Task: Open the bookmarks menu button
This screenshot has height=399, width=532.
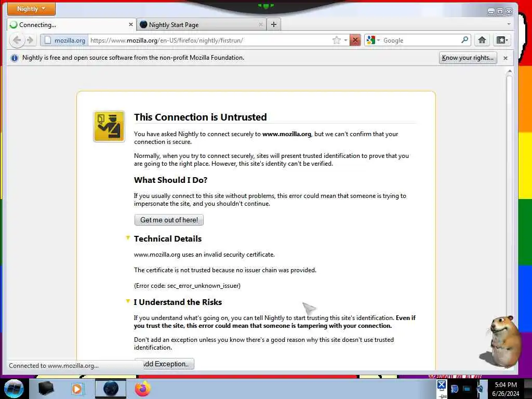Action: (502, 41)
